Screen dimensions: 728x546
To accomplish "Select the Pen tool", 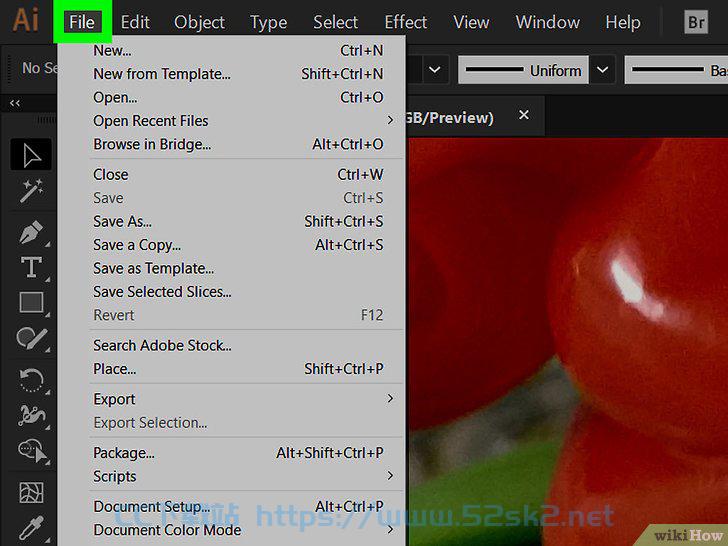I will [x=31, y=231].
